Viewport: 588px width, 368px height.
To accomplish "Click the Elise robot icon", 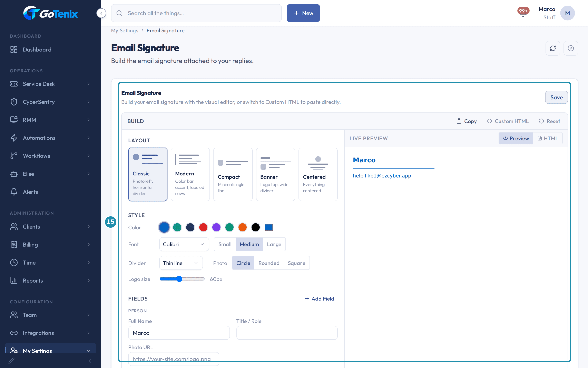I will click(14, 174).
